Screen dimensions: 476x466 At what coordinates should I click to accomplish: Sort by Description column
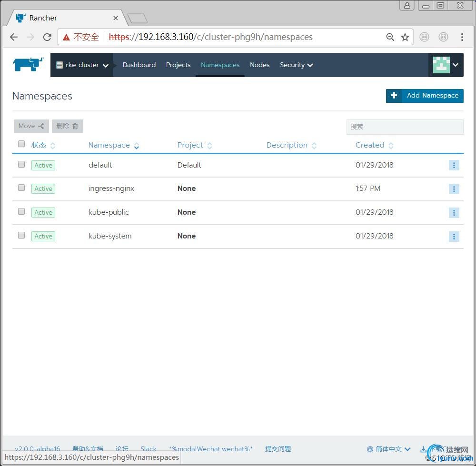pyautogui.click(x=291, y=145)
